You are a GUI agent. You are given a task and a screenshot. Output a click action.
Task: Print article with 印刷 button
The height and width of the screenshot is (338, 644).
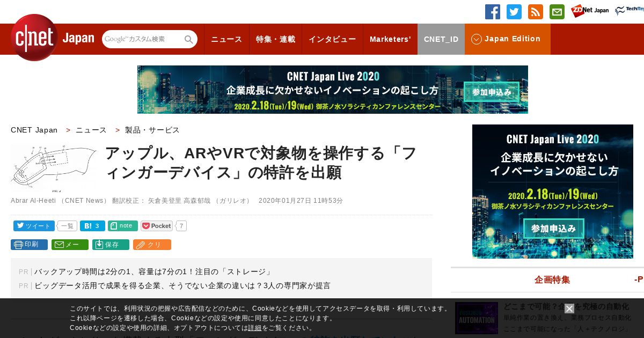[x=29, y=245]
